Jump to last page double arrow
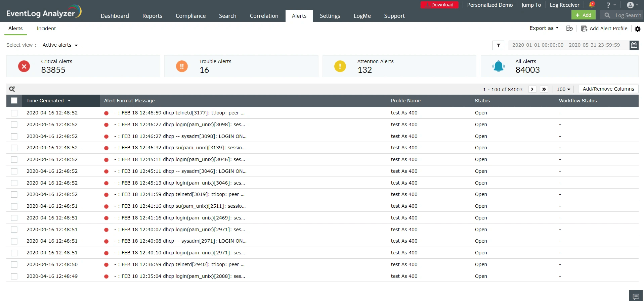 [x=544, y=89]
